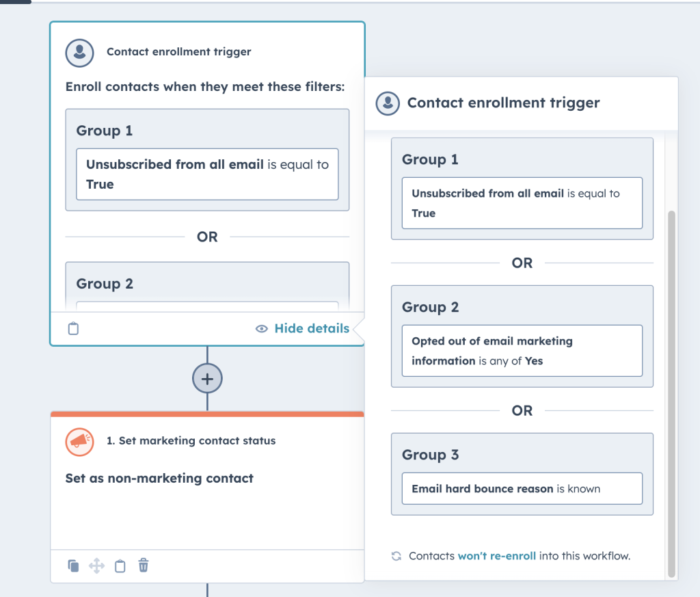The image size is (700, 597).
Task: Add an action with the plus button
Action: (207, 378)
